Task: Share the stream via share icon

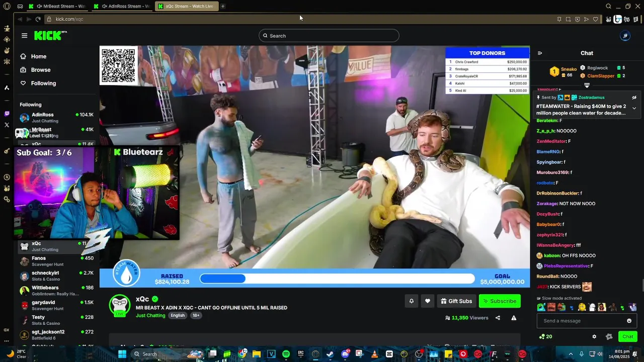Action: [x=498, y=318]
